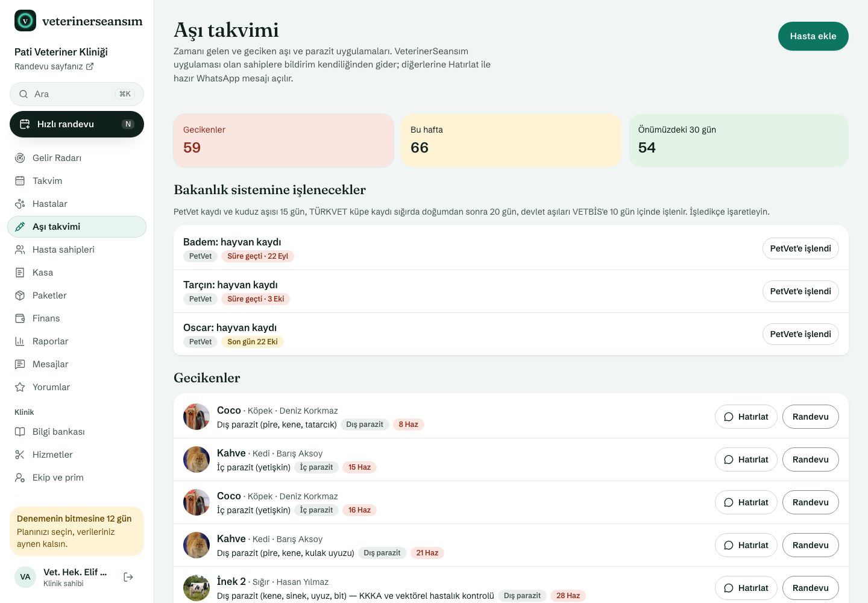
Task: Send Hatırlat for Coco's İç parazit row
Action: (746, 502)
